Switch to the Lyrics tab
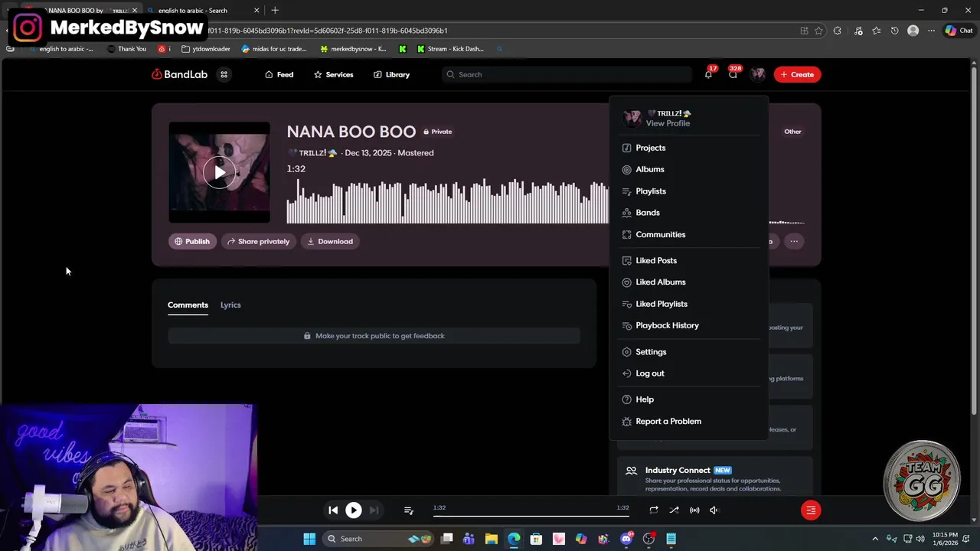 tap(230, 305)
